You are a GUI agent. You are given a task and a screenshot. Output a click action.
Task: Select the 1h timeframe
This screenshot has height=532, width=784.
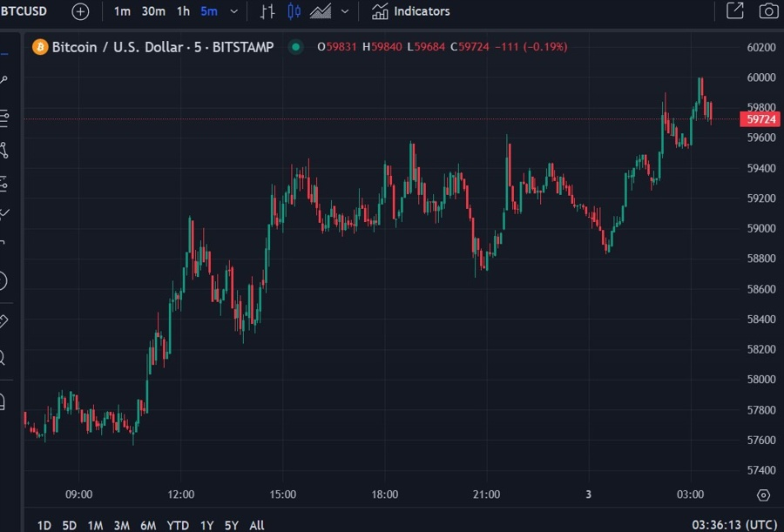click(183, 11)
